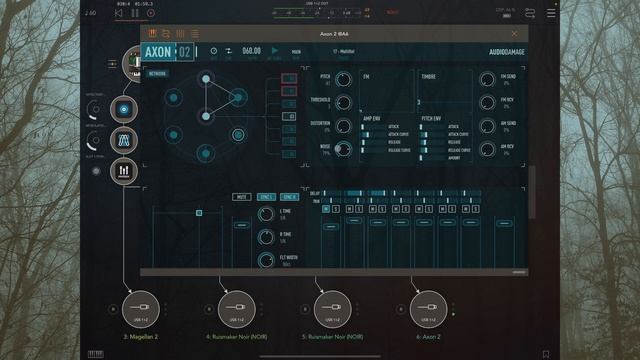Adjust the AM RCV knob
This screenshot has height=360, width=640.
coord(487,149)
